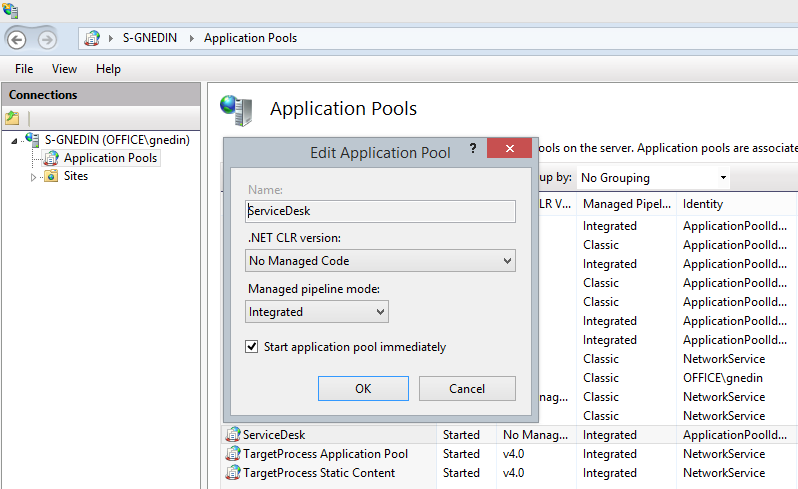Select Application Pools in Connections tree
The image size is (798, 489).
(110, 158)
